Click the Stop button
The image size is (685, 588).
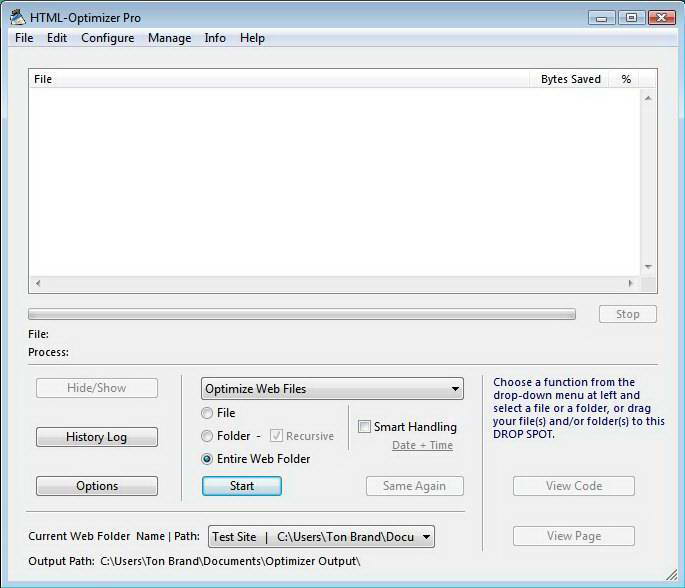pos(627,314)
